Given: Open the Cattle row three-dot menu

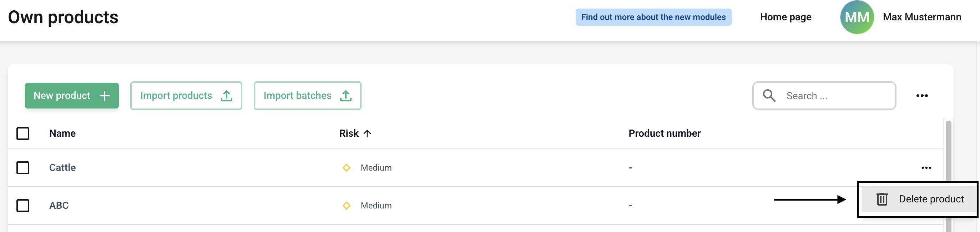Looking at the screenshot, I should point(926,168).
